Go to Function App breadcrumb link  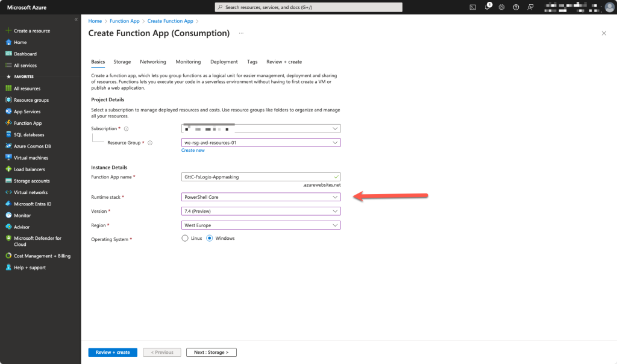tap(124, 21)
